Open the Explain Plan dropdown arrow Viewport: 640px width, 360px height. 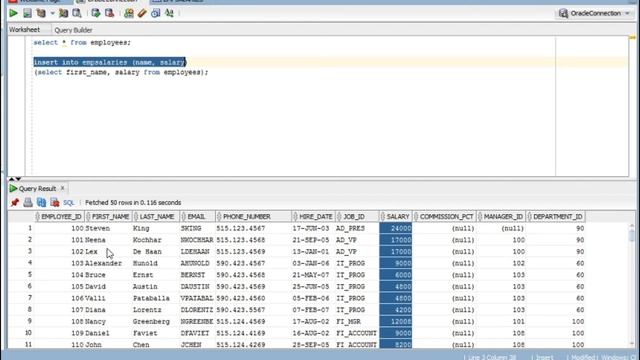coord(52,13)
